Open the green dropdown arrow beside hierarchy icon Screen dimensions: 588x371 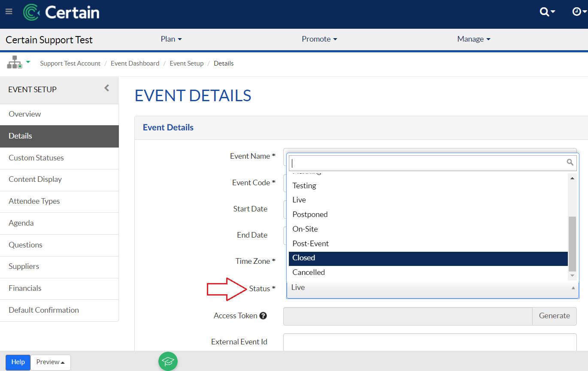tap(28, 62)
